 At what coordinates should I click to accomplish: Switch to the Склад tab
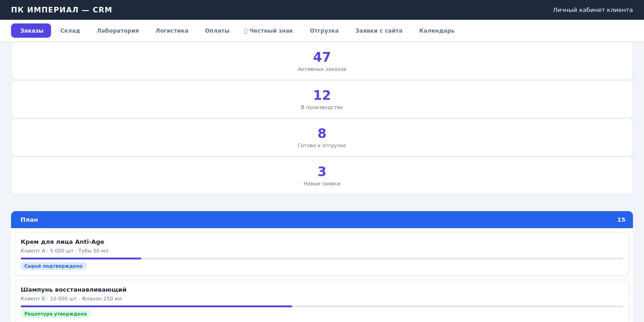(x=70, y=31)
